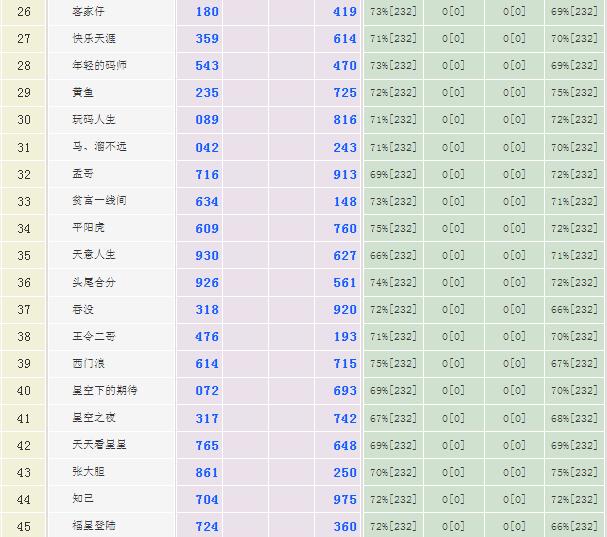Screen dimensions: 607x537
Task: Select the name 黄鱼 in row 29
Action: point(84,93)
